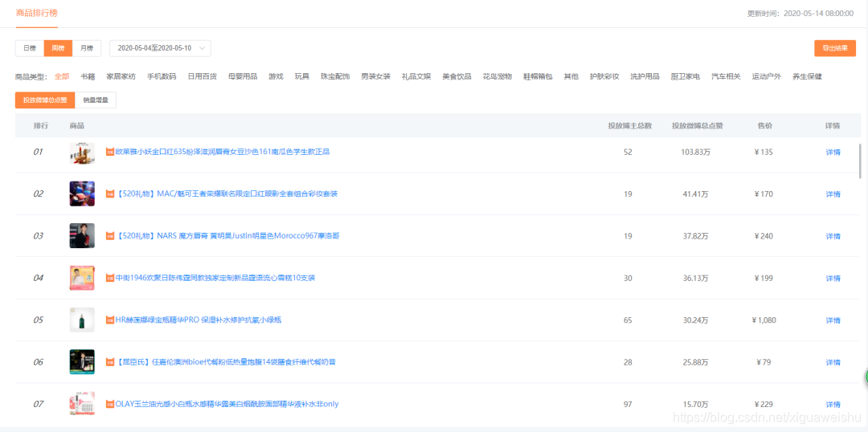This screenshot has width=868, height=432.
Task: Filter product type by 手机数码
Action: pyautogui.click(x=161, y=76)
